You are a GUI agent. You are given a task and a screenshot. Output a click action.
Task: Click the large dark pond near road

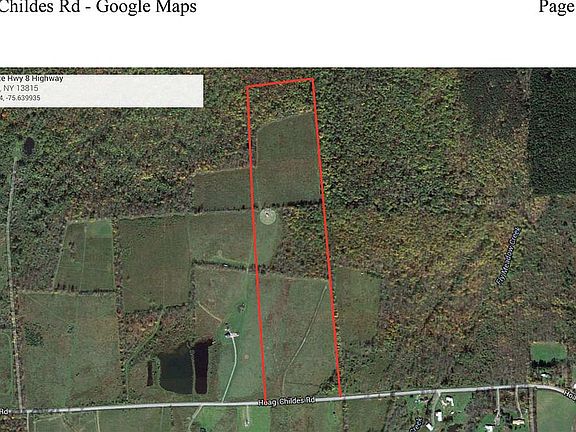176,369
